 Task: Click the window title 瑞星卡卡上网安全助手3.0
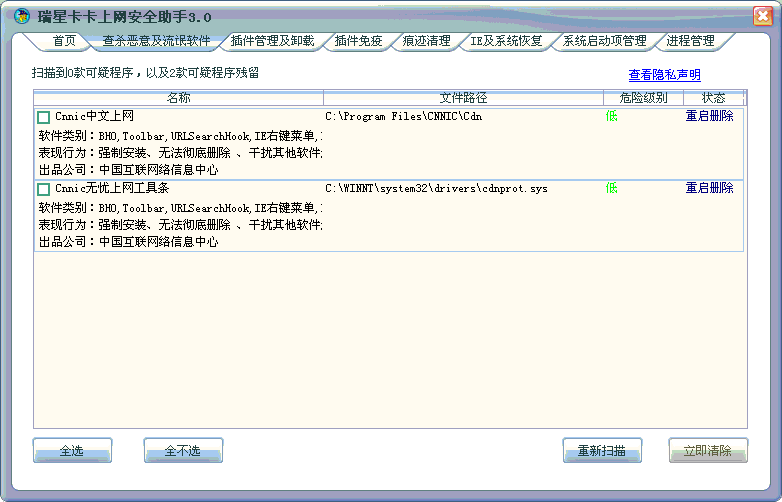pyautogui.click(x=124, y=17)
